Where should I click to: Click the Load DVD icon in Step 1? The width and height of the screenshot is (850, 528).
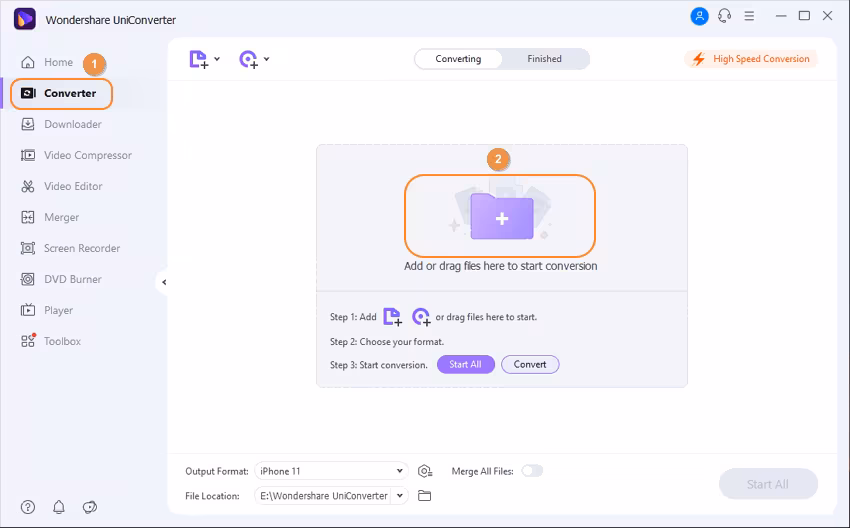[x=421, y=317]
